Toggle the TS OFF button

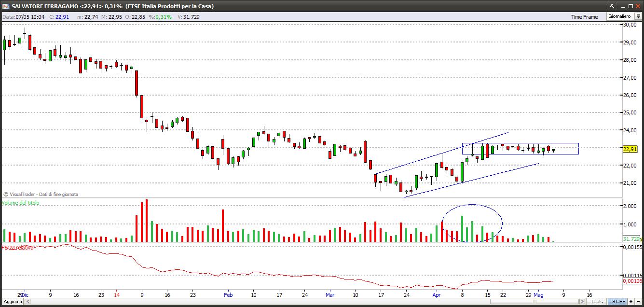[617, 301]
